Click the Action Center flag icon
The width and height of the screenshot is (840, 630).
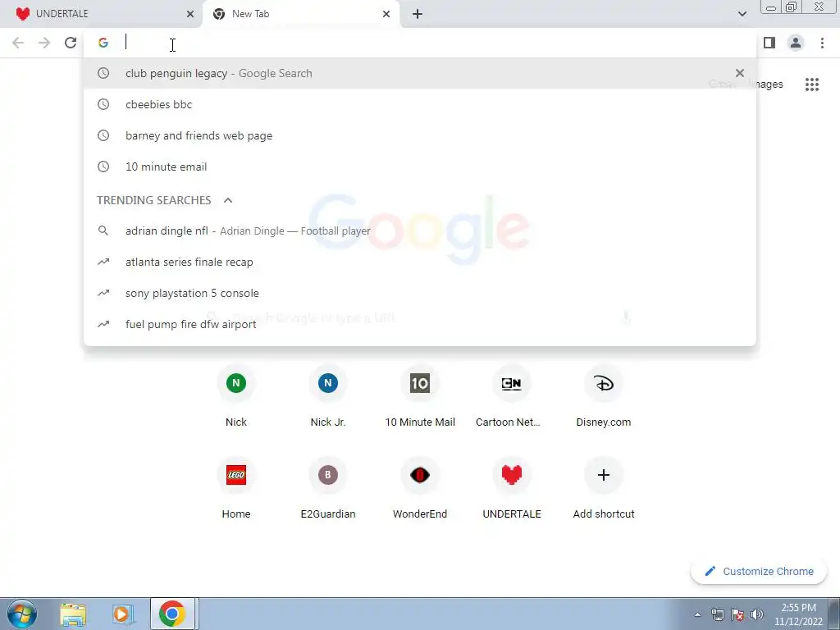pyautogui.click(x=737, y=614)
